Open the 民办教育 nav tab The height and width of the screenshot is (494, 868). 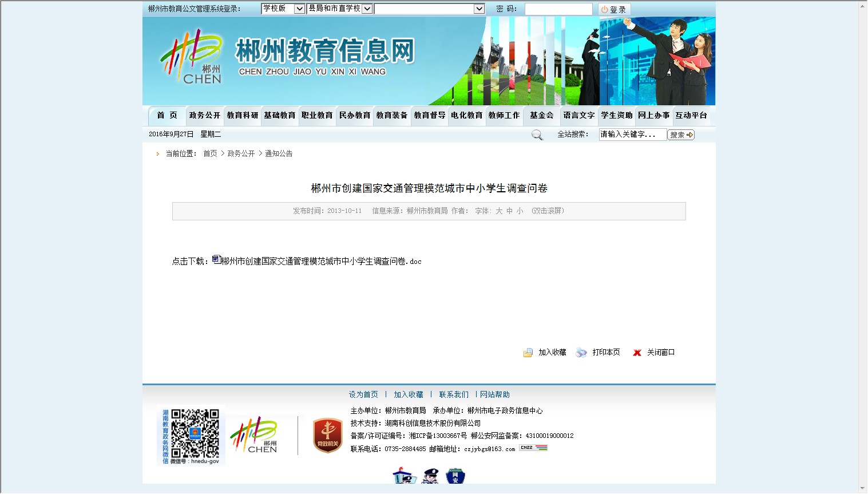pyautogui.click(x=355, y=116)
